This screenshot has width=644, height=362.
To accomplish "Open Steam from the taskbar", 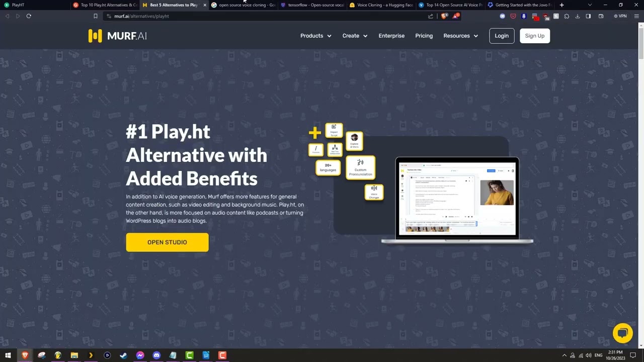I will pos(123,355).
